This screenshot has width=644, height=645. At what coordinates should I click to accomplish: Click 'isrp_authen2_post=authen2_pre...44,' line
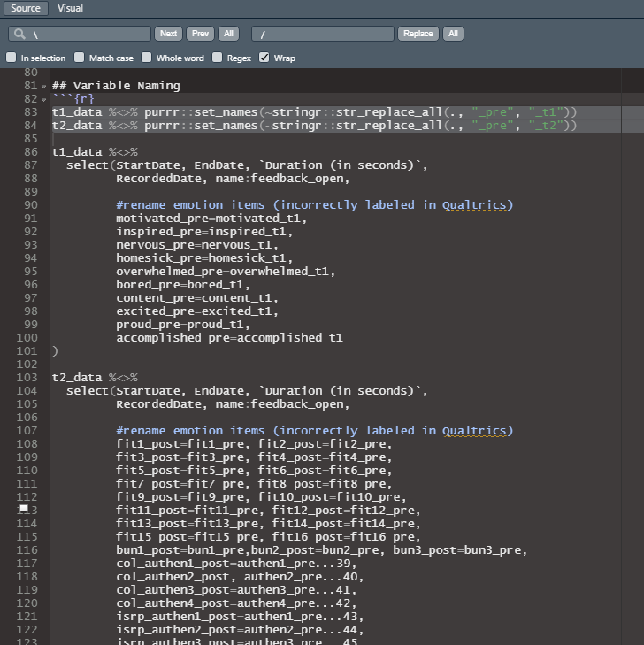(x=240, y=630)
